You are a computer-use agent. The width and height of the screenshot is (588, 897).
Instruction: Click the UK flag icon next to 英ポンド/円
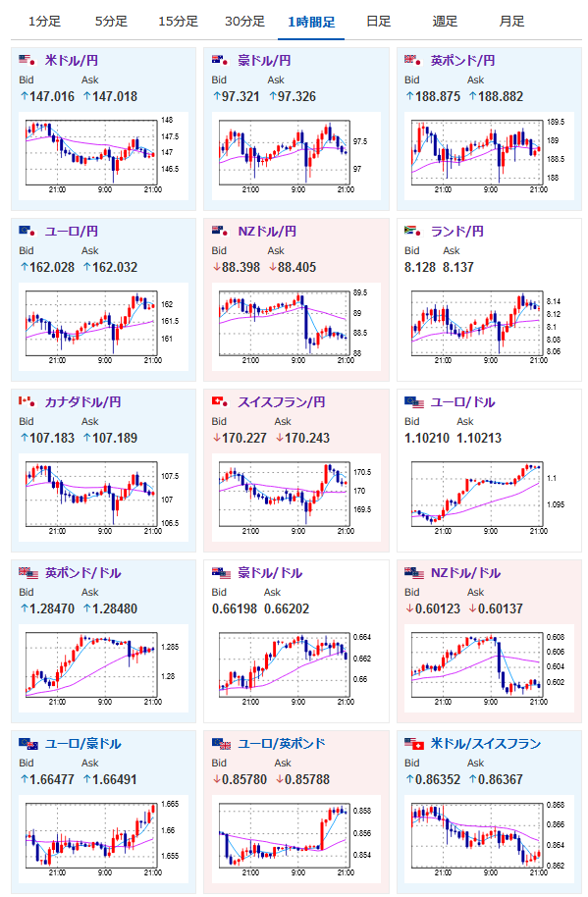(x=412, y=60)
